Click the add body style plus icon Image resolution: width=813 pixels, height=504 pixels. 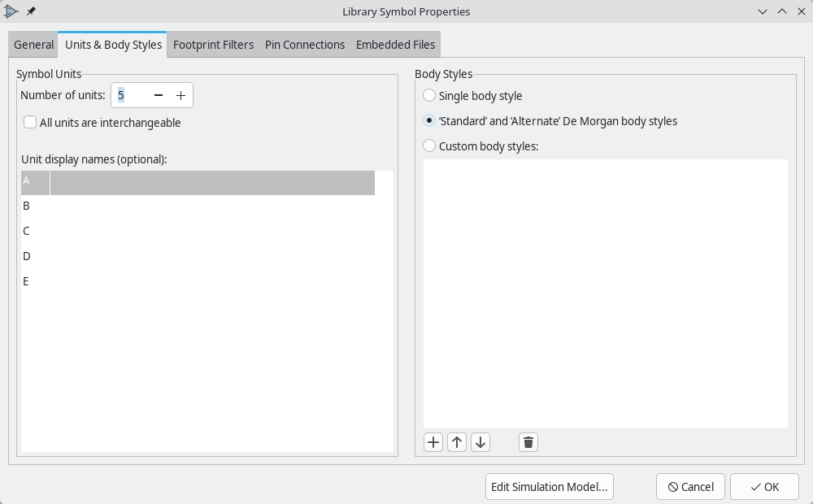click(x=433, y=442)
